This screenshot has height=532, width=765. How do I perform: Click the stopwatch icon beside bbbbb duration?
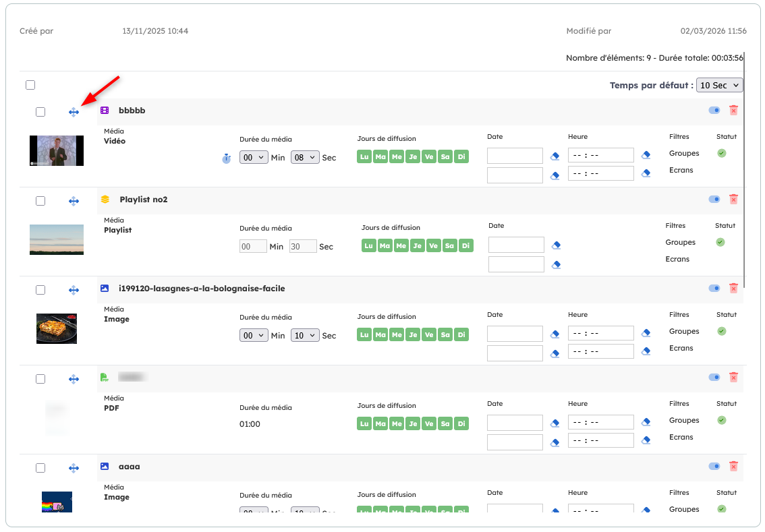227,158
